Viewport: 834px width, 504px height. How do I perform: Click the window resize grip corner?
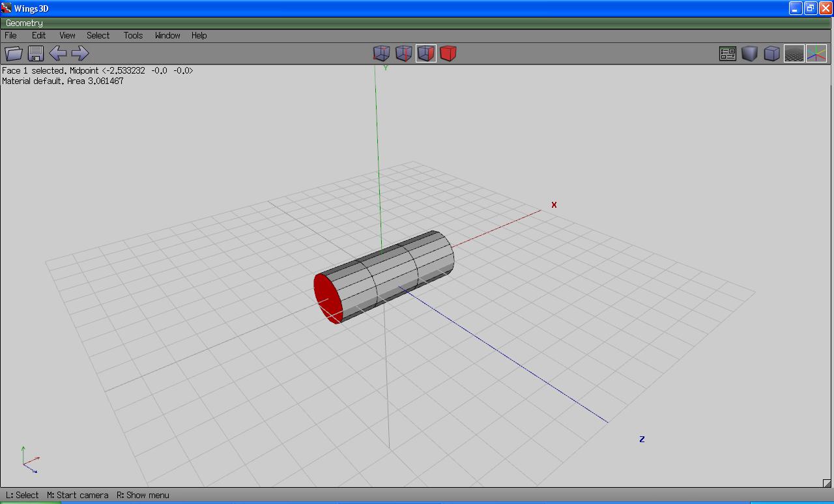coord(827,483)
